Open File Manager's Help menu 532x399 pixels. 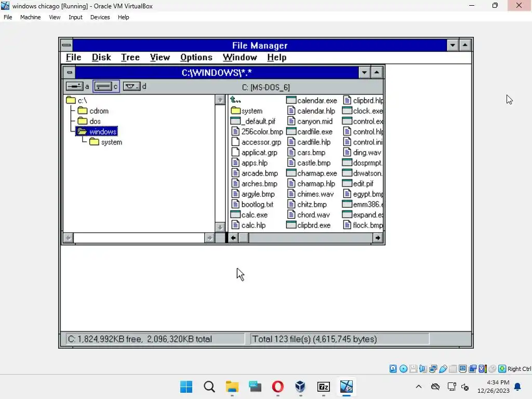277,57
